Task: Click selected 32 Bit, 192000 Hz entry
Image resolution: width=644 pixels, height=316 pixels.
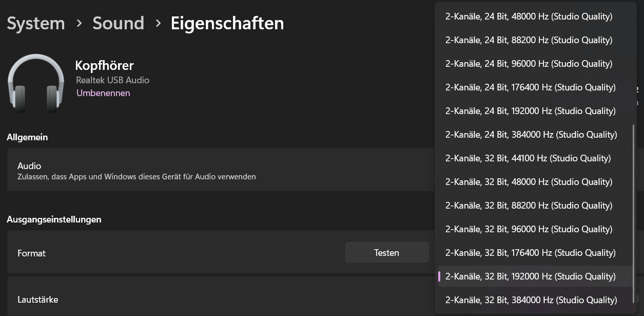Action: coord(530,276)
